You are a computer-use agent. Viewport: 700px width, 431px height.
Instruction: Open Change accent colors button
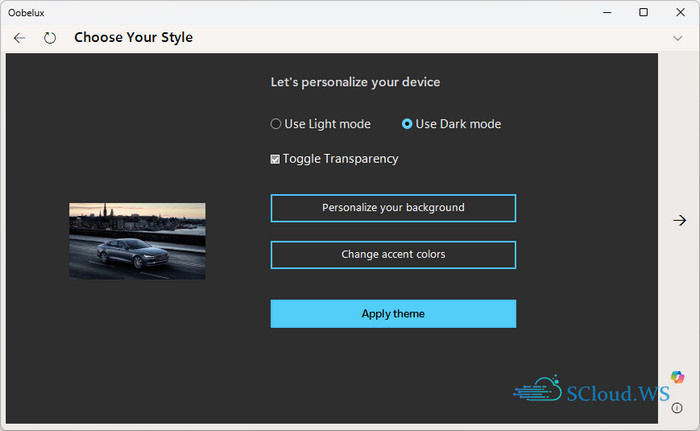393,255
